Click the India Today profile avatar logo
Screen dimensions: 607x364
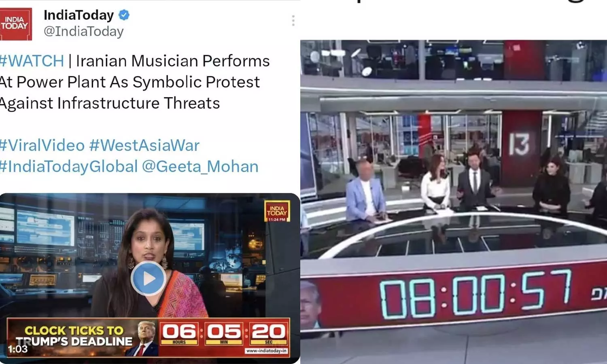click(x=16, y=24)
